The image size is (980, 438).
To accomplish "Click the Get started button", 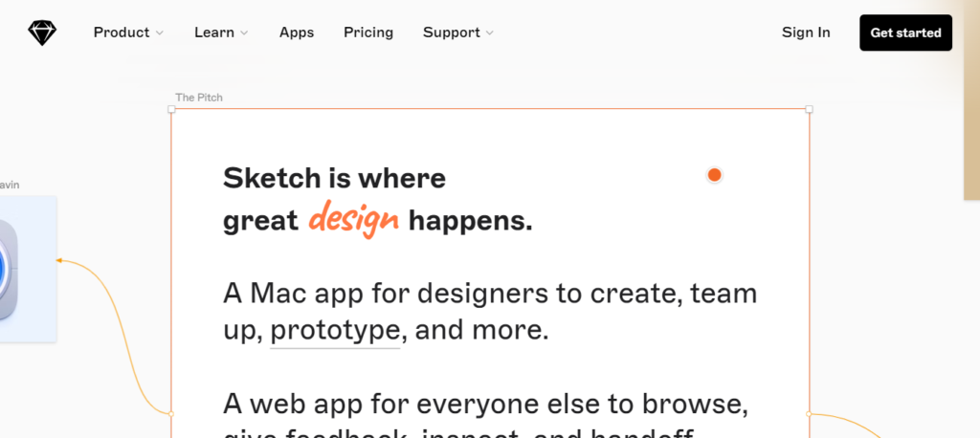I will 905,33.
